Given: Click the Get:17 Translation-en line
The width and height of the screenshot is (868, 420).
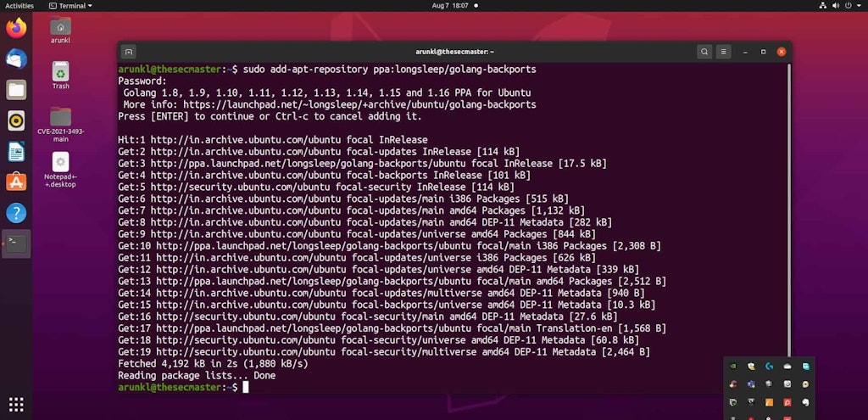Looking at the screenshot, I should tap(392, 328).
